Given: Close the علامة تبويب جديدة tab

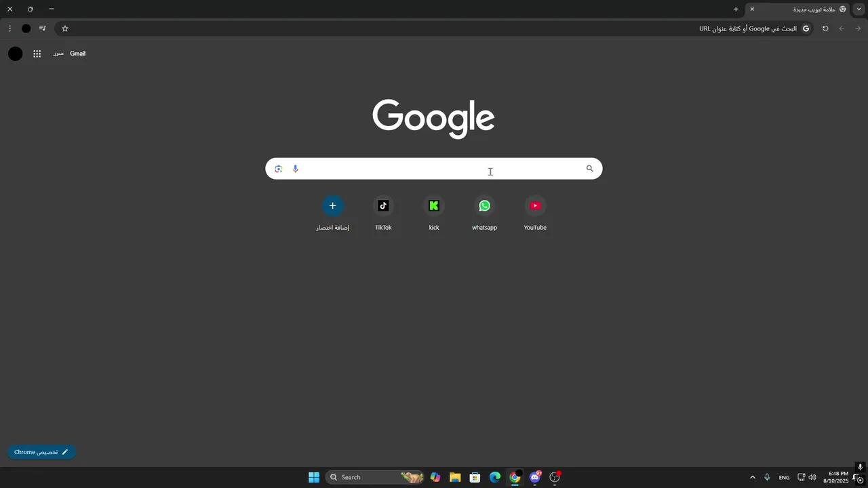Looking at the screenshot, I should point(752,9).
